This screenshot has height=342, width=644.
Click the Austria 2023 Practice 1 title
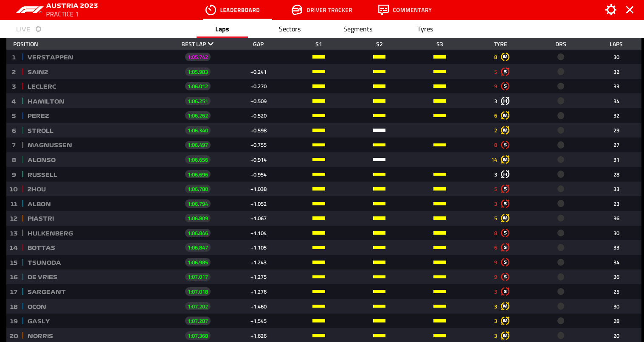point(72,10)
